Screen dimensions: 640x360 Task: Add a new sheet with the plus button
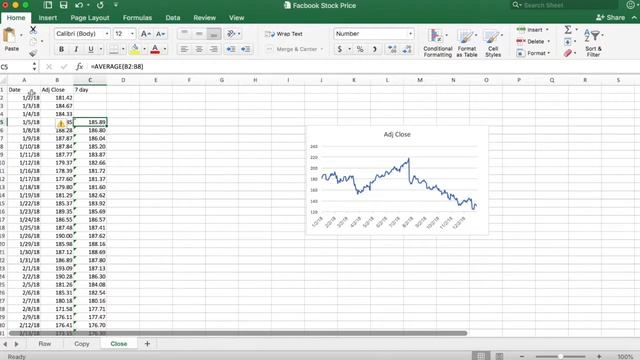tap(147, 344)
